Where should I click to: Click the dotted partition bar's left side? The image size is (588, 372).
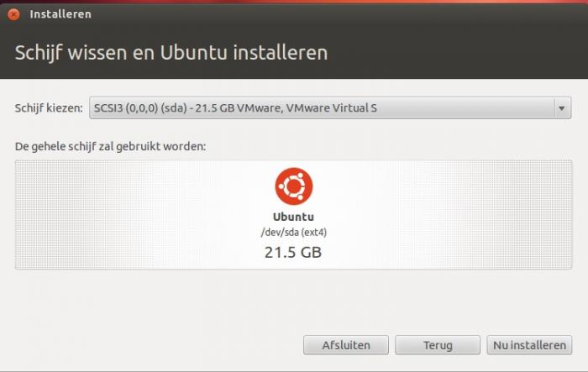[x=94, y=214]
